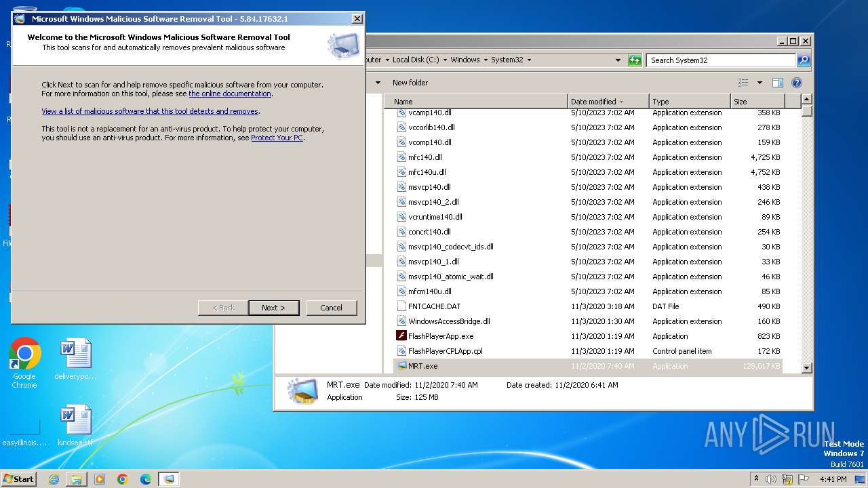Launch Microsoft Edge from the taskbar
868x488 pixels.
pyautogui.click(x=146, y=479)
